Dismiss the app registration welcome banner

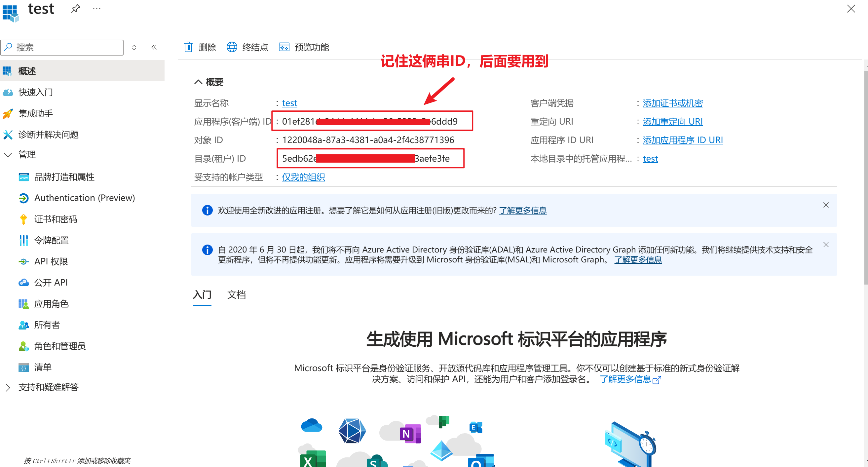pos(826,205)
